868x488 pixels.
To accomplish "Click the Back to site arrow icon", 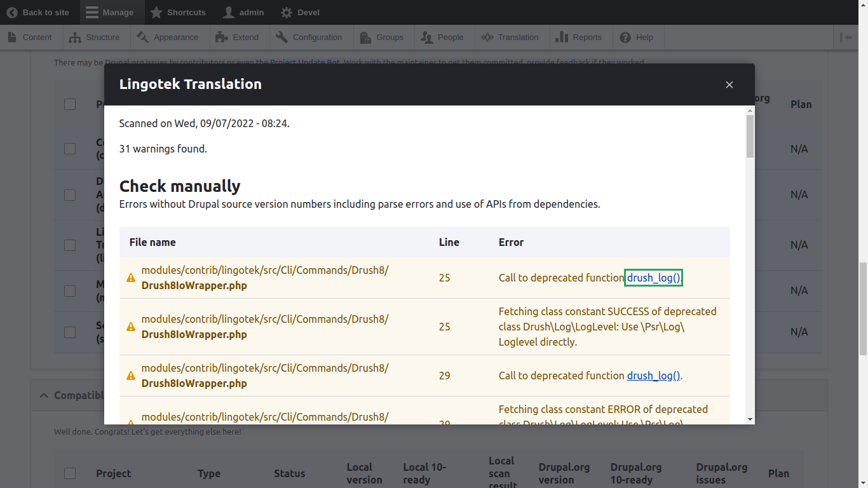I will (12, 12).
